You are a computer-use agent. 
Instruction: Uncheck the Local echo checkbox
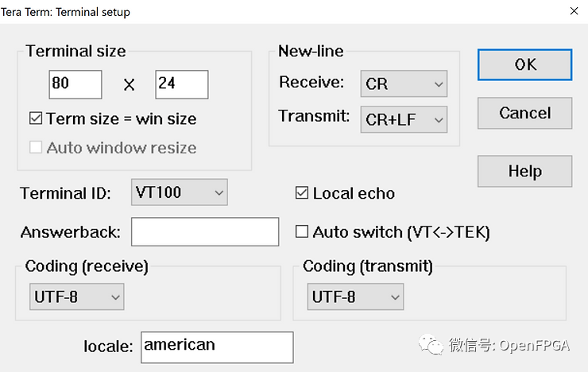point(302,193)
